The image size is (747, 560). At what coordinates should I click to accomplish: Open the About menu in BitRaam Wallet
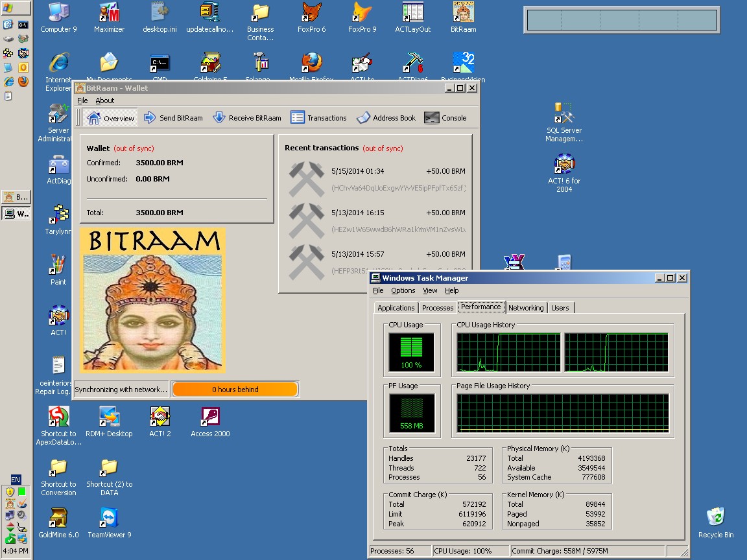(105, 100)
